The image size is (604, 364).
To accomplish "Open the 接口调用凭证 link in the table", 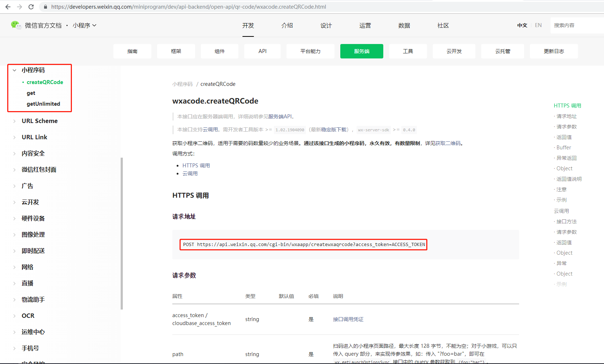I will point(348,319).
